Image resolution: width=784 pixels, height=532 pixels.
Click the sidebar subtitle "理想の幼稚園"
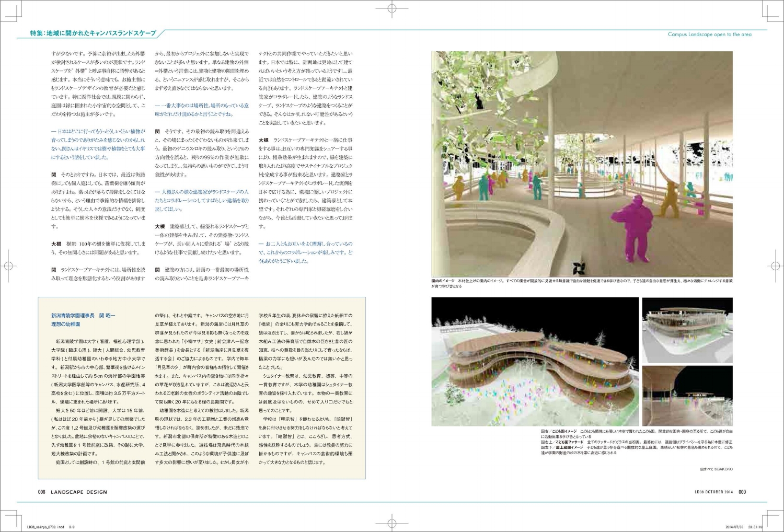[66, 324]
